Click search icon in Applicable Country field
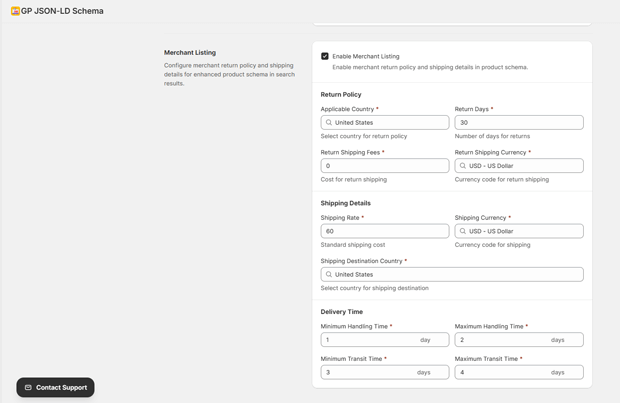Image resolution: width=620 pixels, height=403 pixels. click(329, 122)
